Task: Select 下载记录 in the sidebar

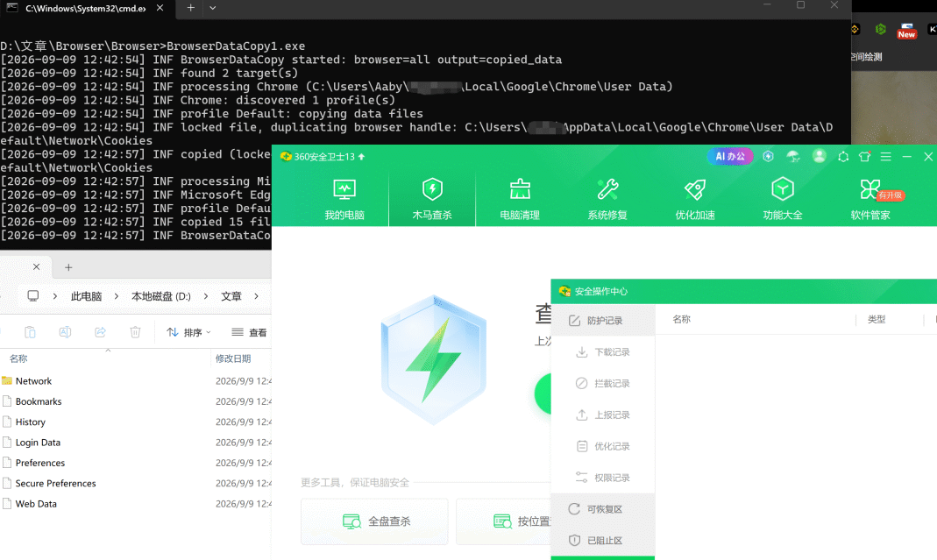Action: (603, 352)
